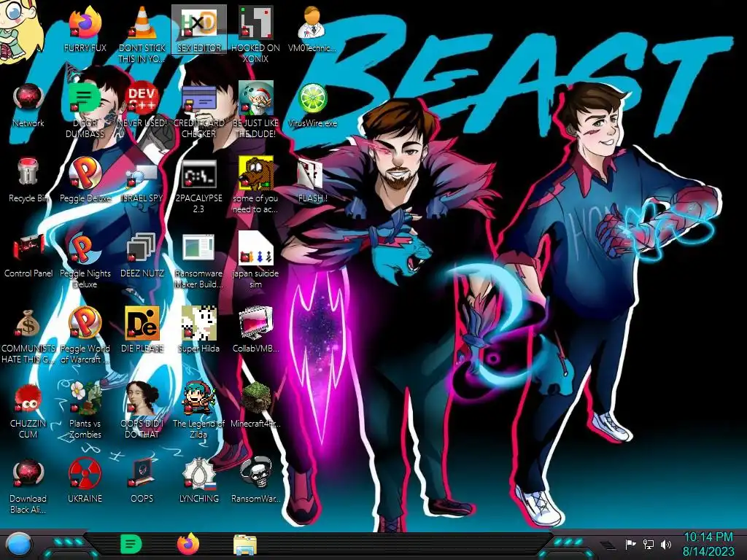Launch Dev C++ NEVER USED! shortcut
Image resolution: width=747 pixels, height=560 pixels.
(142, 98)
